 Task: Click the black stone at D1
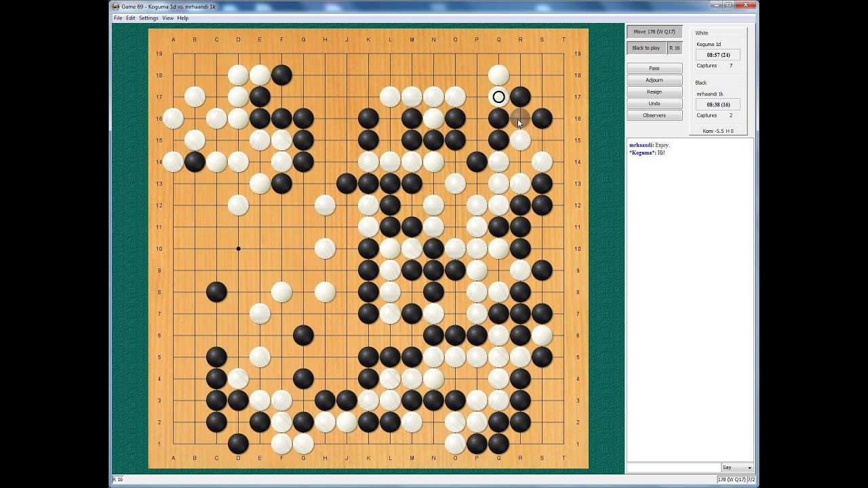pos(238,444)
